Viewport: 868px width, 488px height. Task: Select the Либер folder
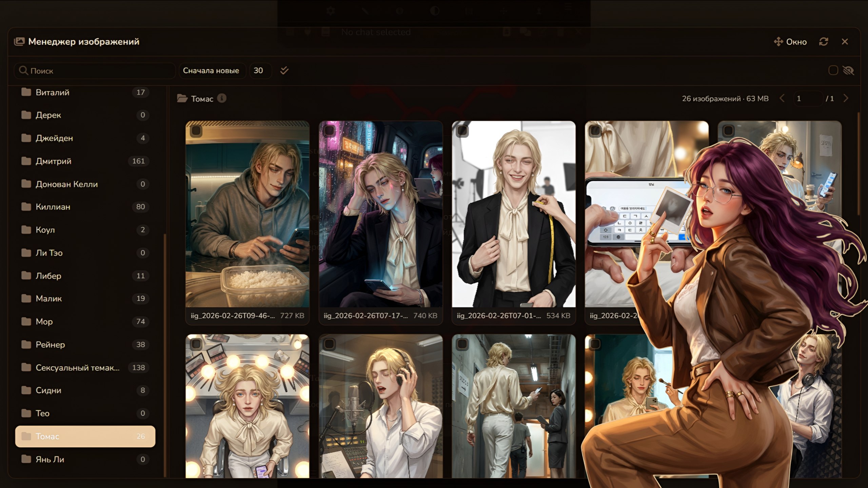(x=85, y=276)
